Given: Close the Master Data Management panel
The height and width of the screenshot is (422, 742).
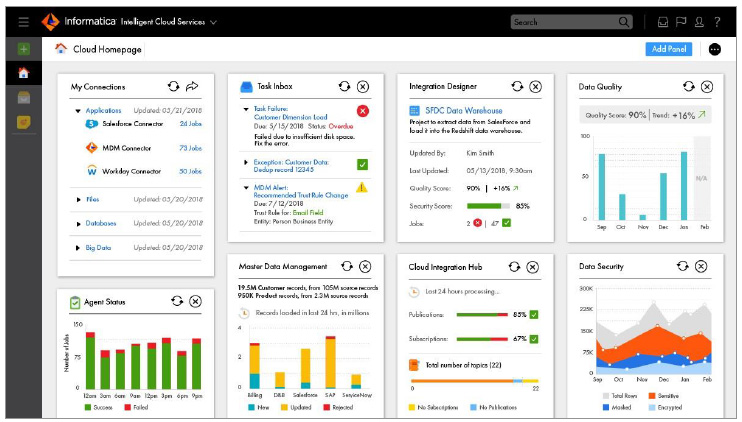Looking at the screenshot, I should tap(365, 267).
